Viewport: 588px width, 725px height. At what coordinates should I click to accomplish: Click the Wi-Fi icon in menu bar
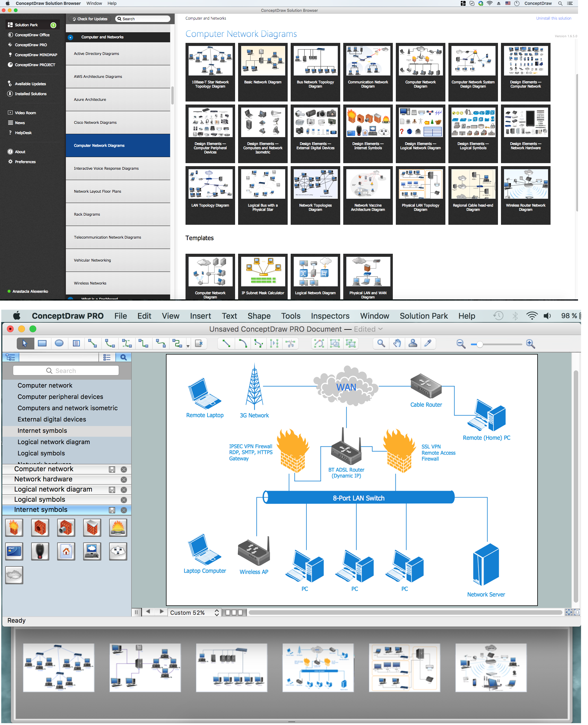tap(532, 316)
